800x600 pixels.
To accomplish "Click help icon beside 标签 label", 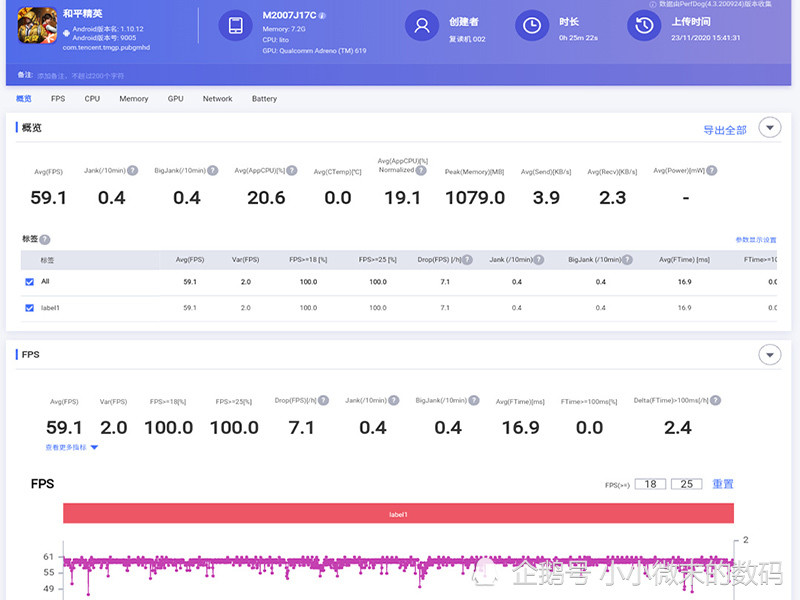I will coord(45,239).
